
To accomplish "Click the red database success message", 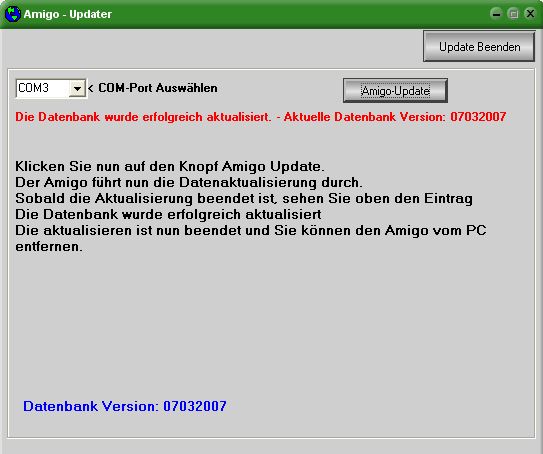I will click(260, 117).
